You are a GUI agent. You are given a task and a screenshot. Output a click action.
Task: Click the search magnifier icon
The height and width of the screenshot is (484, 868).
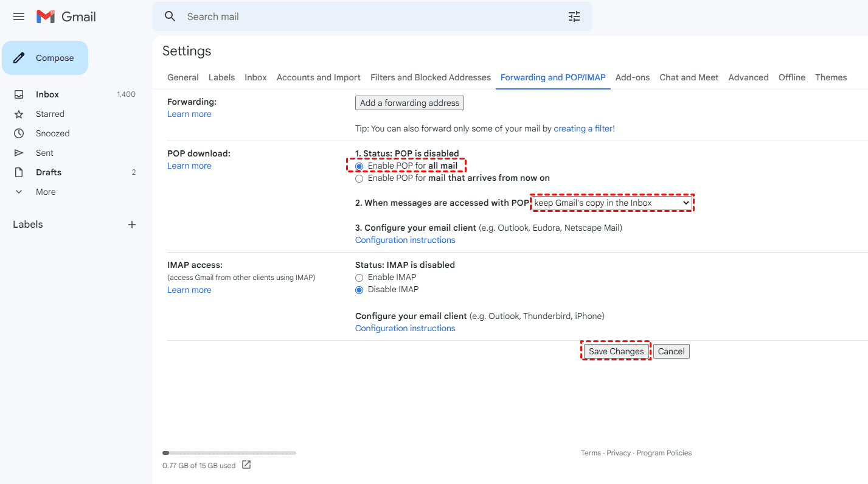(170, 16)
